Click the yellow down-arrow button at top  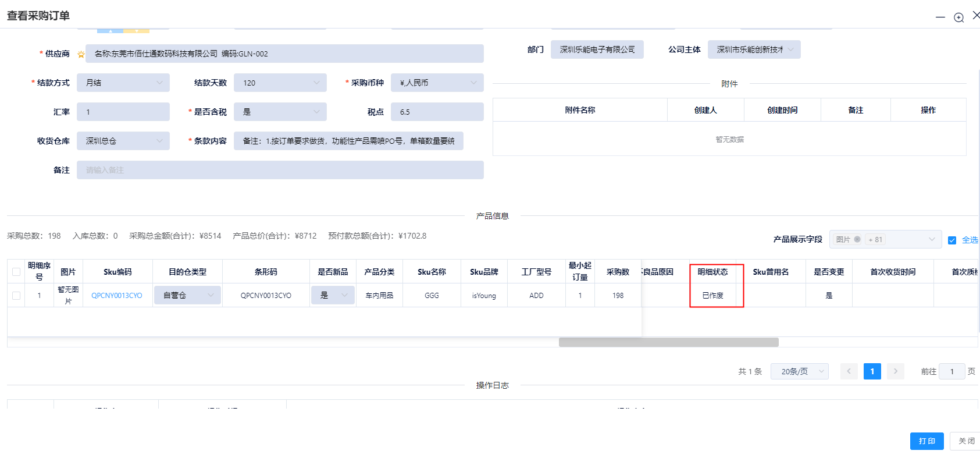(137, 30)
